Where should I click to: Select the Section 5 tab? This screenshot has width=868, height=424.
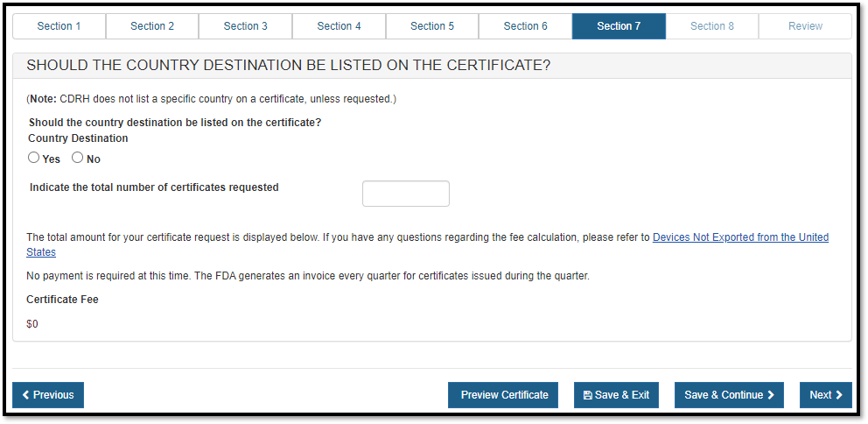tap(432, 26)
